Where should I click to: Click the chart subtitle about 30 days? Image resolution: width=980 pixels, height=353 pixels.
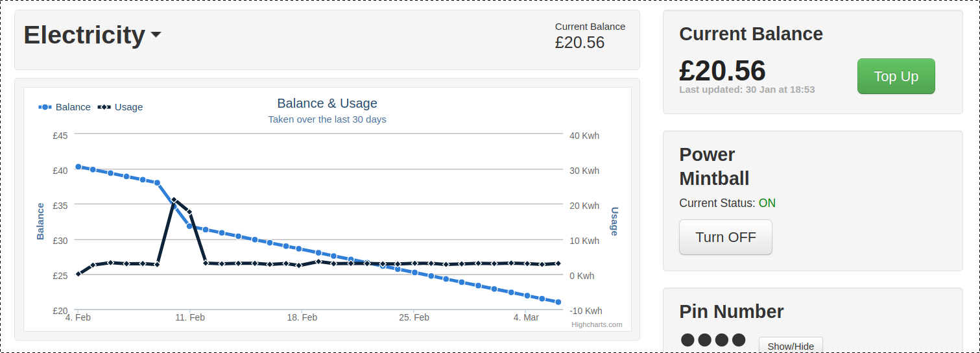pos(327,119)
